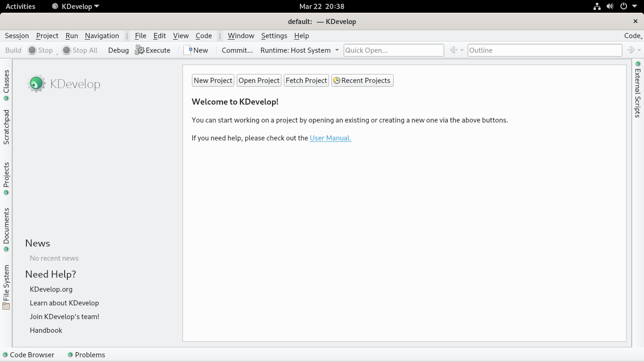
Task: Expand the back history dropdown arrow
Action: pos(462,50)
